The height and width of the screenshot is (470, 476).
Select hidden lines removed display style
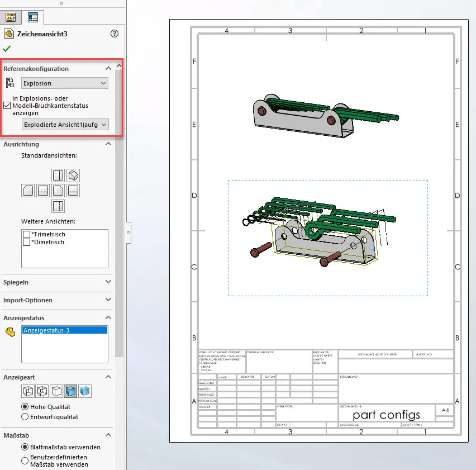[56, 391]
